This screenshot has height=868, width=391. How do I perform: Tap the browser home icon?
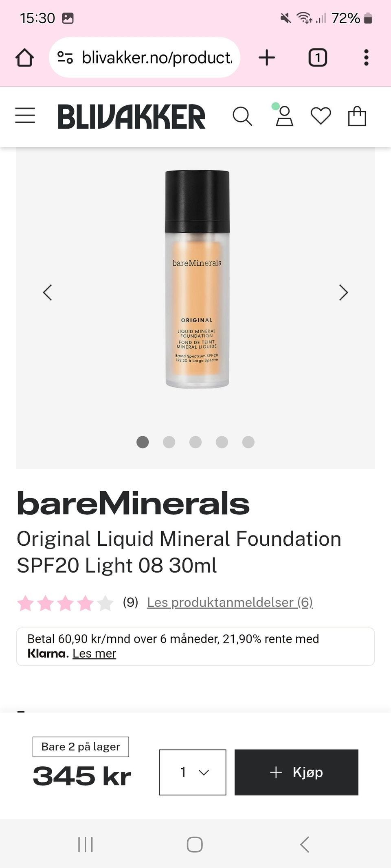coord(24,57)
